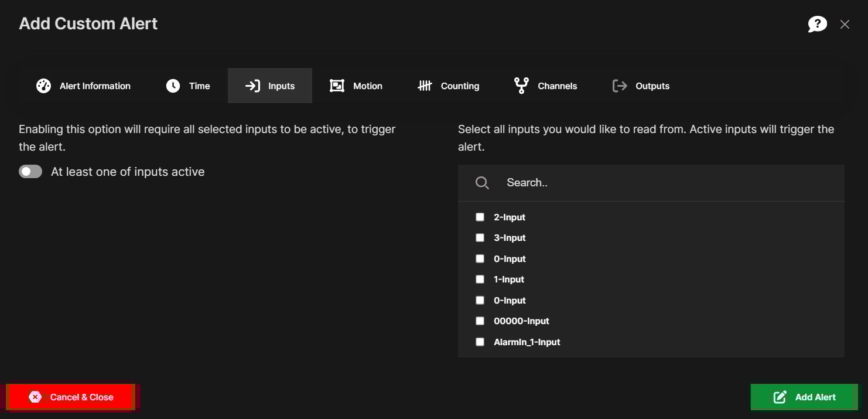Click the Counting tally-marks icon

pos(425,86)
